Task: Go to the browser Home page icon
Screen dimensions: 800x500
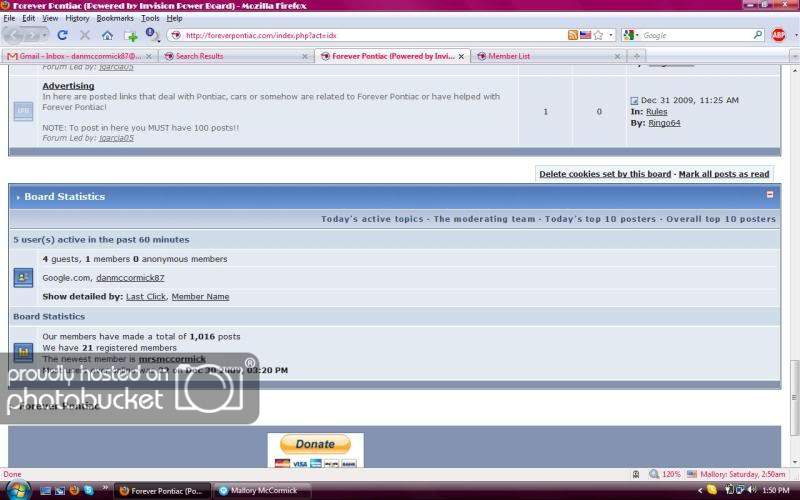Action: 107,35
